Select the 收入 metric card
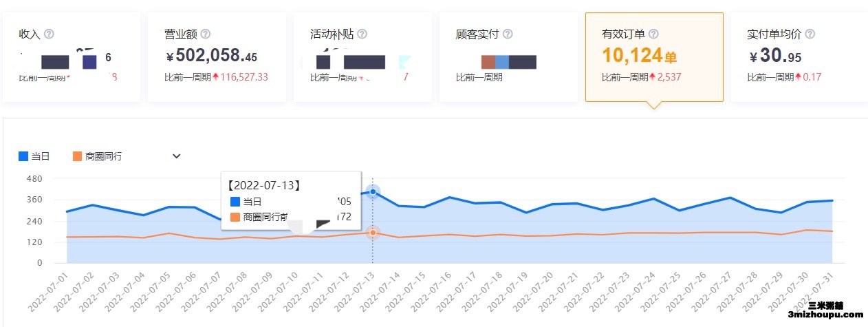 coord(72,57)
